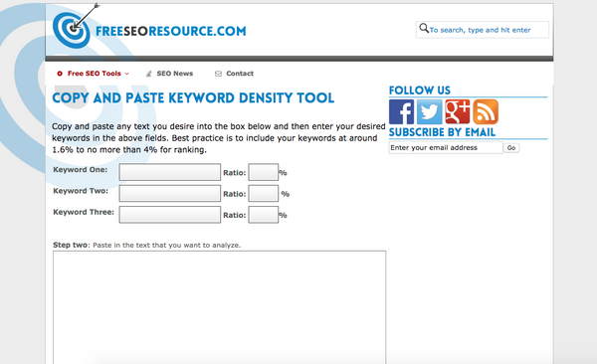Viewport: 597px width, 364px height.
Task: Click the Keyword Three ratio field
Action: coord(264,215)
